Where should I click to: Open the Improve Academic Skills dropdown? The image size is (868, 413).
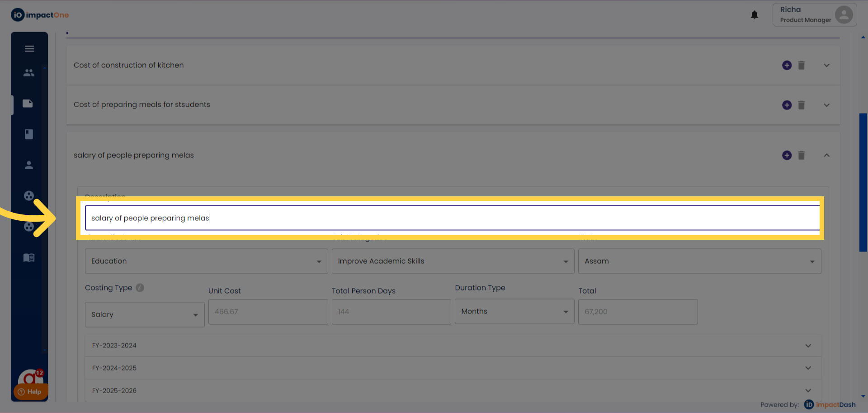[453, 261]
